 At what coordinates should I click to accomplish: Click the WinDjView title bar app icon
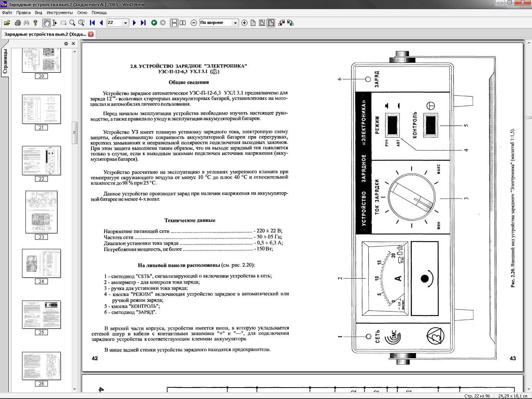[x=4, y=4]
